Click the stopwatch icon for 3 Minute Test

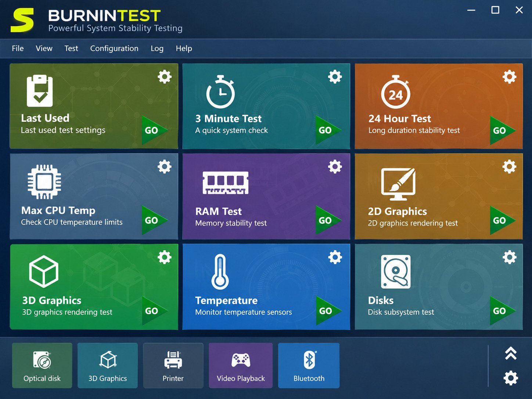[220, 92]
